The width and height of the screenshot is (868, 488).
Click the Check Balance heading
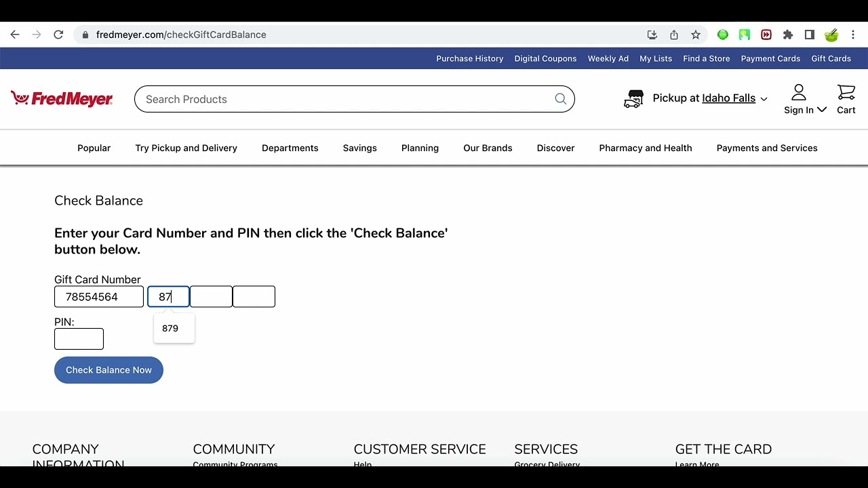pos(98,201)
